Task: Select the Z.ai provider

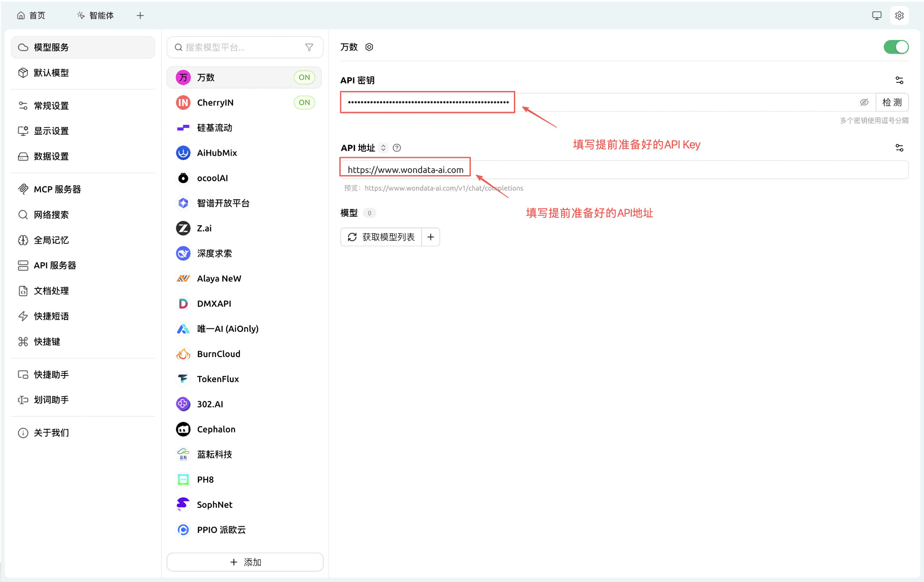Action: pos(244,228)
